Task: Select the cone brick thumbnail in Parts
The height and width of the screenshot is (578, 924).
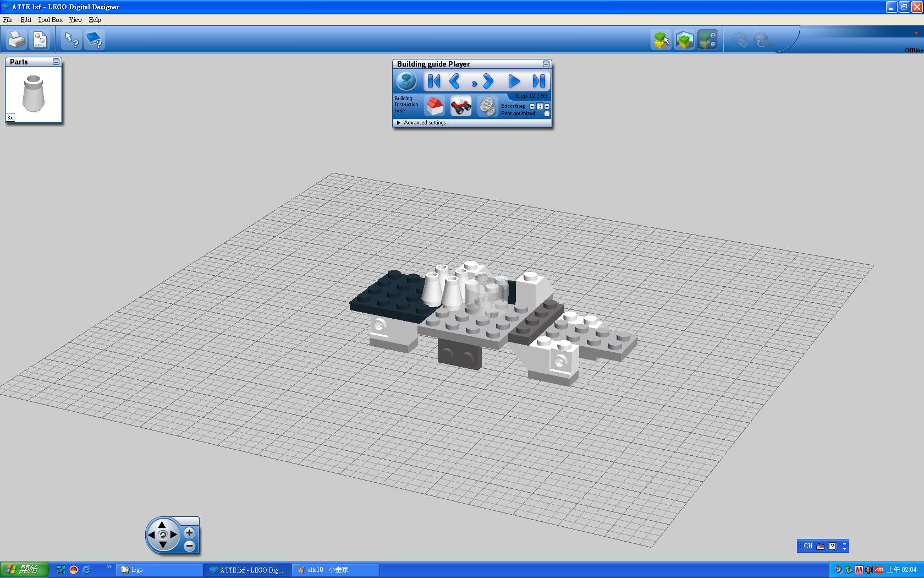Action: pos(34,94)
